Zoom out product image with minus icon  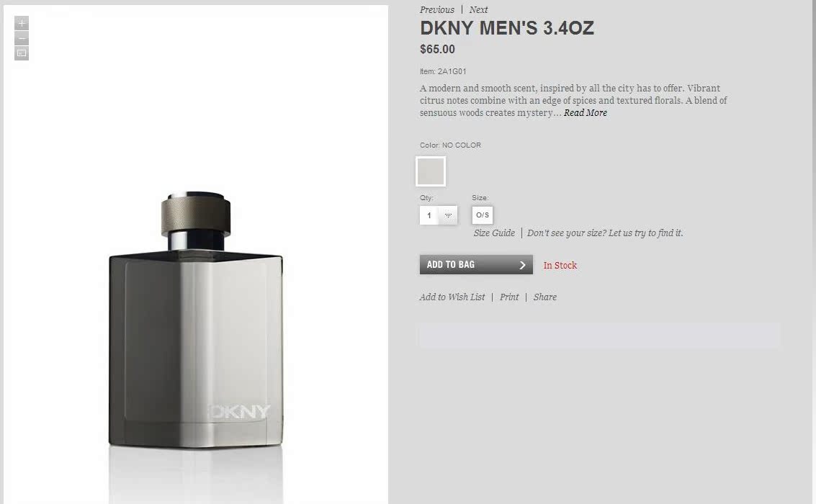click(x=22, y=38)
